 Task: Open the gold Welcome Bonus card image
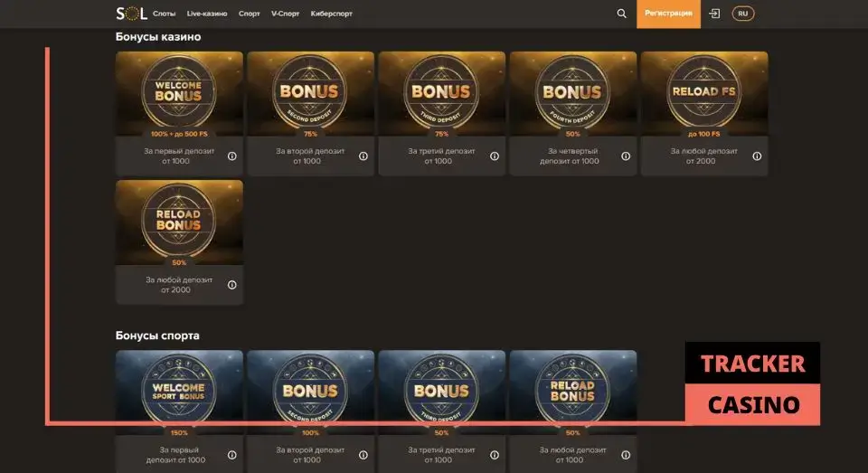click(x=179, y=92)
